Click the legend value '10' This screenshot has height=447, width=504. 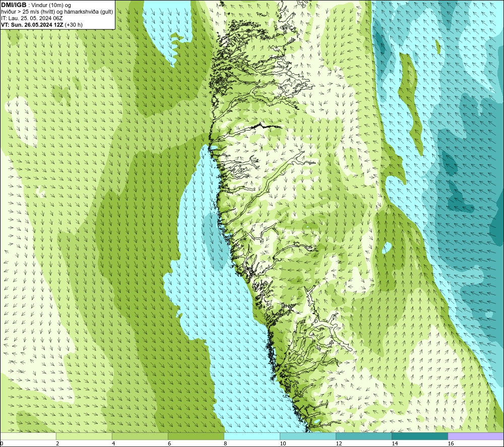click(283, 443)
